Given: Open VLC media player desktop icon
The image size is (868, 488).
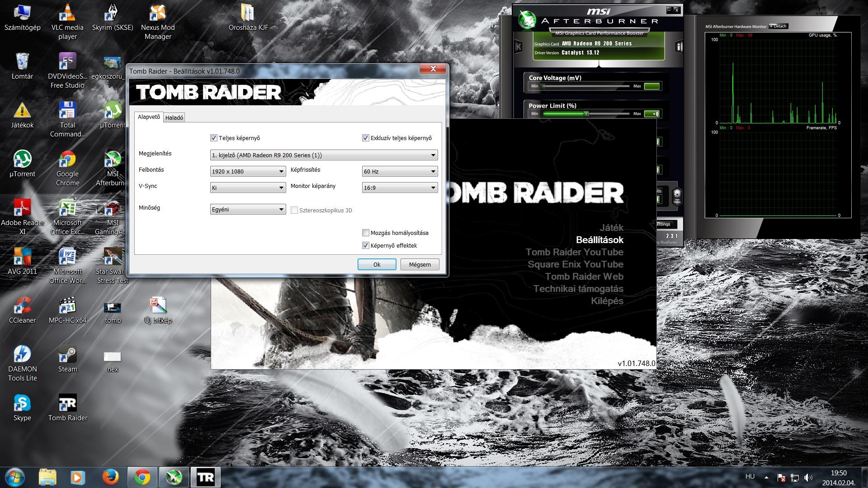Looking at the screenshot, I should pos(67,22).
